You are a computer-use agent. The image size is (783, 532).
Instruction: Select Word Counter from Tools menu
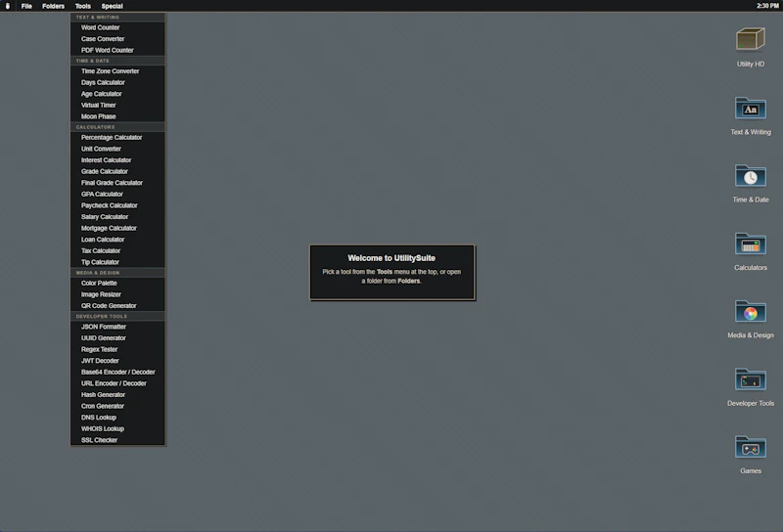tap(117, 27)
